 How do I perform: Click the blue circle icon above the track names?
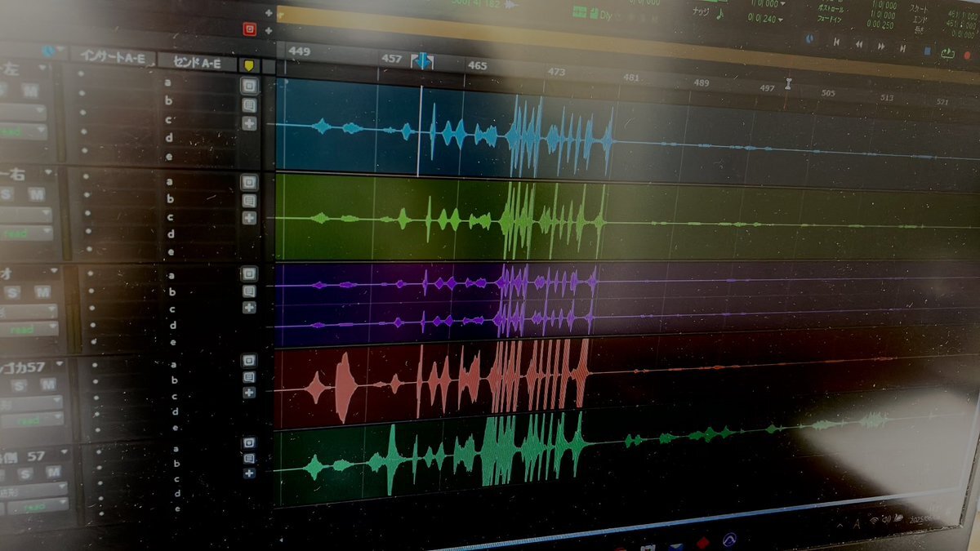47,51
